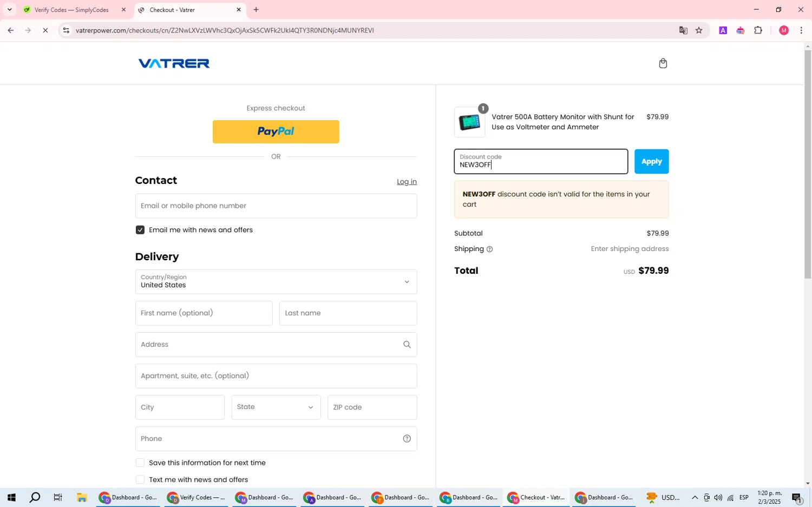Click the ZIP code field

point(372,407)
